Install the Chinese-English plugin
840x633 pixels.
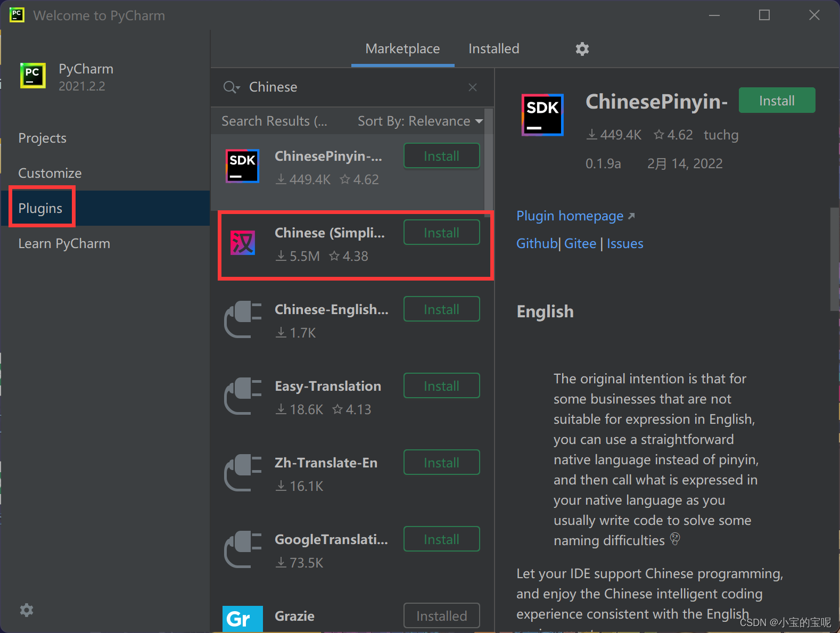[x=441, y=309]
